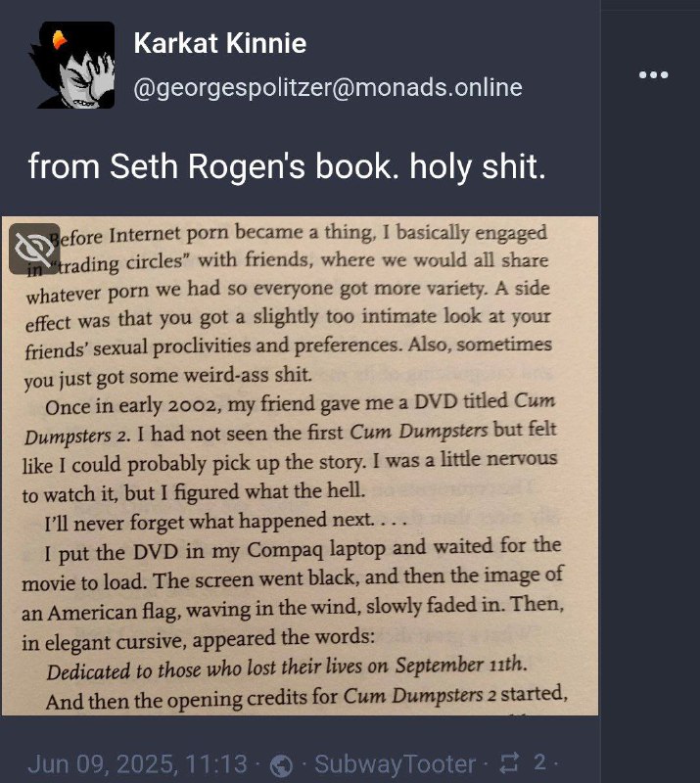Click the globe public visibility icon
Screen dimensions: 700x783
(281, 765)
